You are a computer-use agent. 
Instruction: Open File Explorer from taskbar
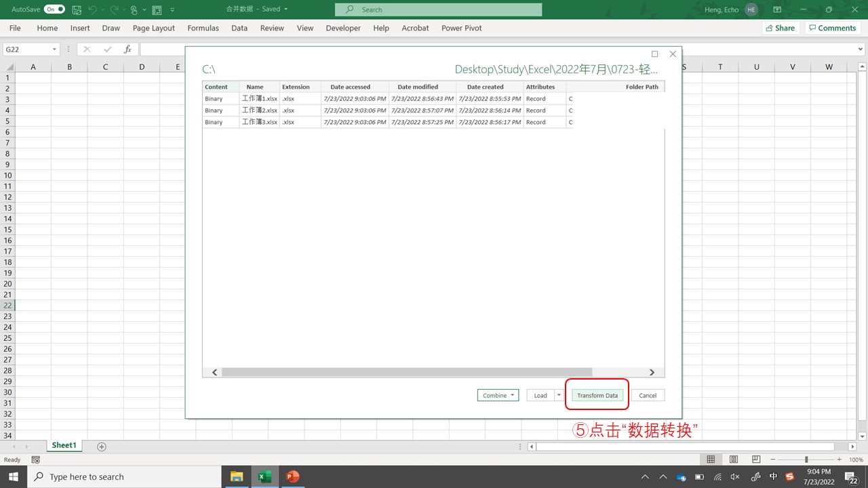coord(236,476)
